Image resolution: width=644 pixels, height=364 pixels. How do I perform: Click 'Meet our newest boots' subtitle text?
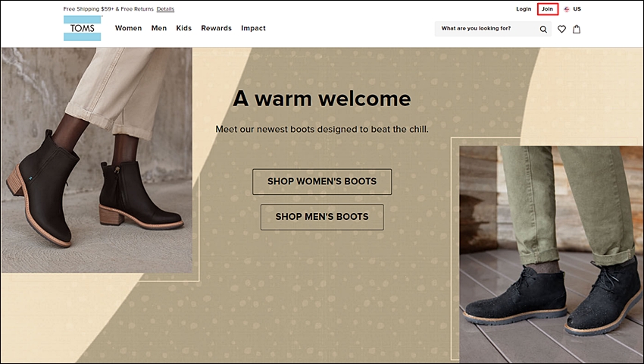tap(321, 129)
